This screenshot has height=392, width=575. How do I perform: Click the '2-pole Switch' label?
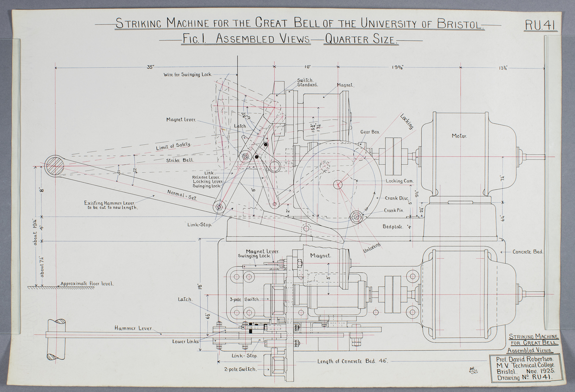click(x=240, y=369)
